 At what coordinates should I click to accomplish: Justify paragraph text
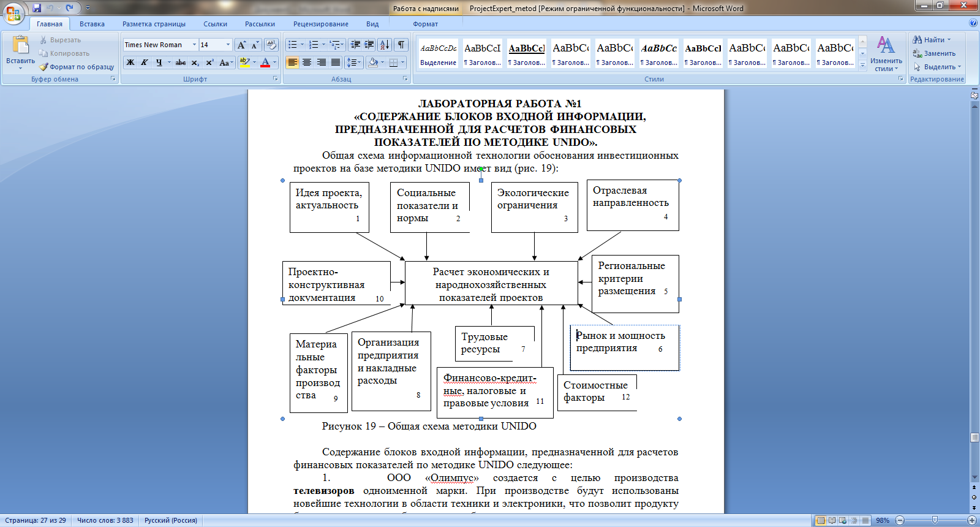[335, 63]
